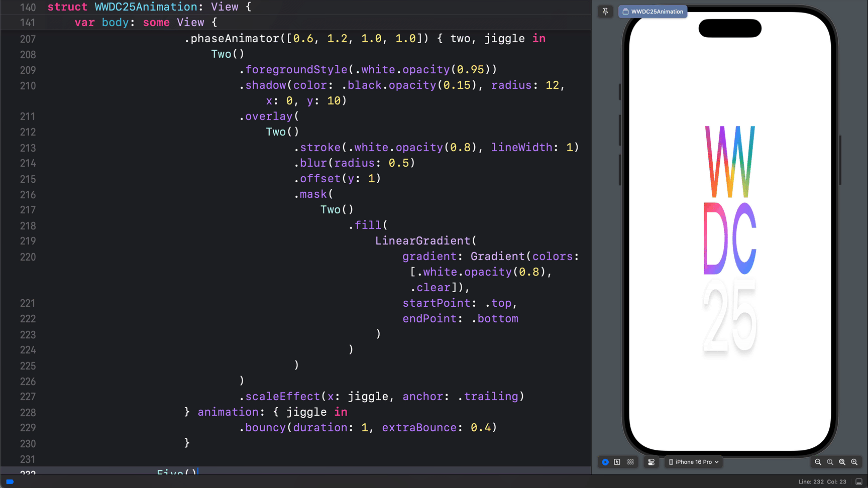Click 'startPoint: .top' text
The width and height of the screenshot is (868, 488).
tap(457, 303)
